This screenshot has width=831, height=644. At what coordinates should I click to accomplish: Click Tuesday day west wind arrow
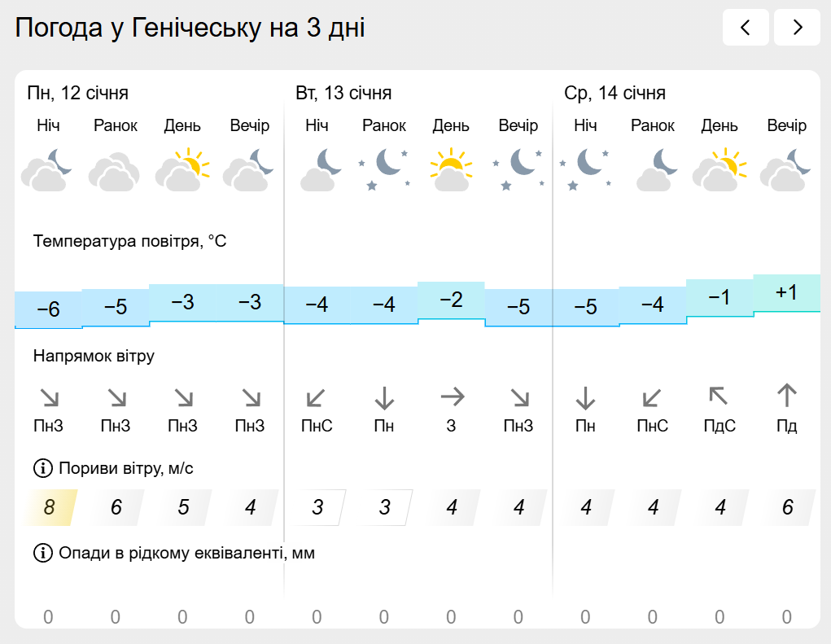click(x=452, y=397)
